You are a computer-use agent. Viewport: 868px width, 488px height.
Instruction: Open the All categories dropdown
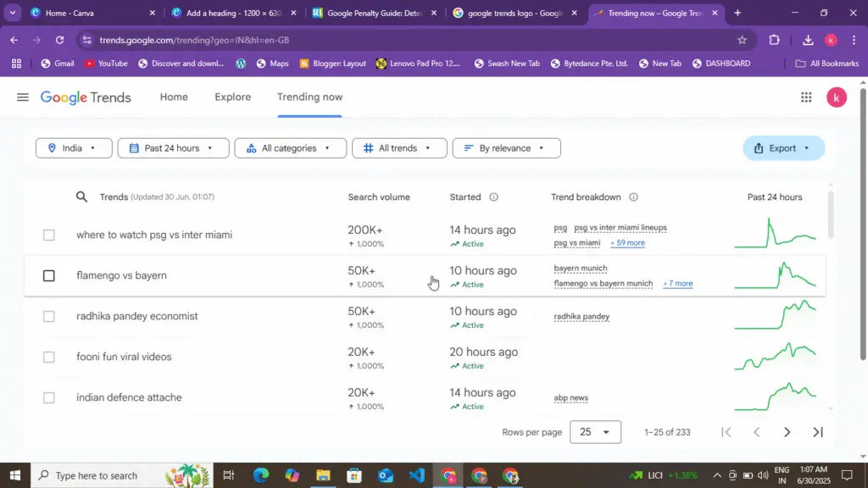pyautogui.click(x=290, y=148)
